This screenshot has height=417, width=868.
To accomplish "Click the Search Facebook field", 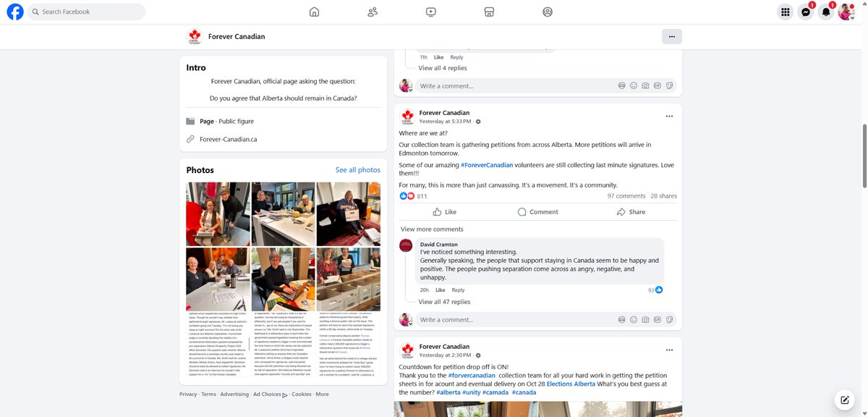I will tap(87, 12).
